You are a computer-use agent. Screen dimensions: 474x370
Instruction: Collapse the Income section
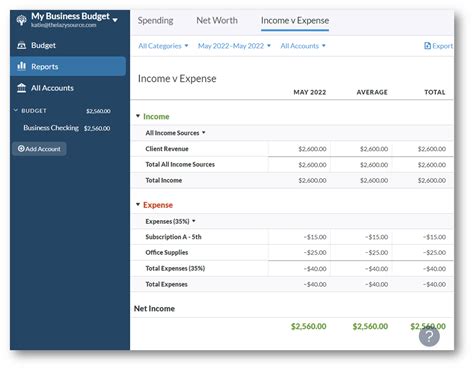tap(138, 116)
